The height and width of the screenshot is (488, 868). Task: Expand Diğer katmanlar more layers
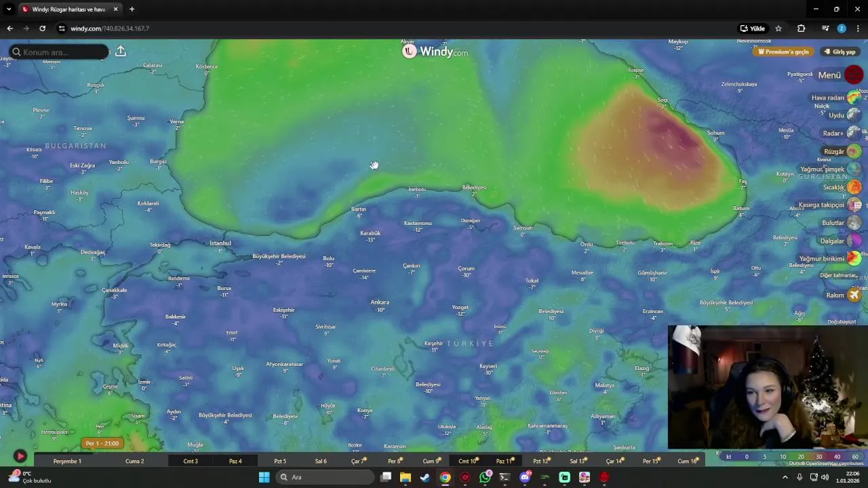839,275
